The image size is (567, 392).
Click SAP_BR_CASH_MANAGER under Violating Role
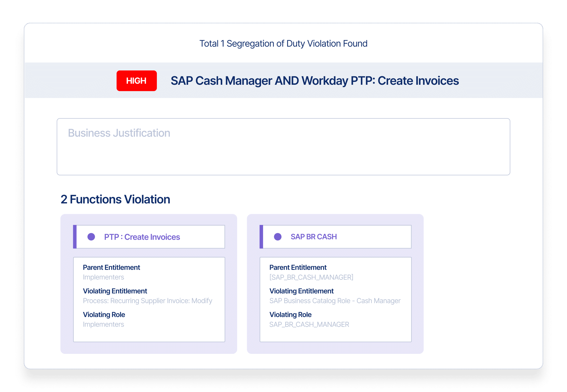click(309, 324)
